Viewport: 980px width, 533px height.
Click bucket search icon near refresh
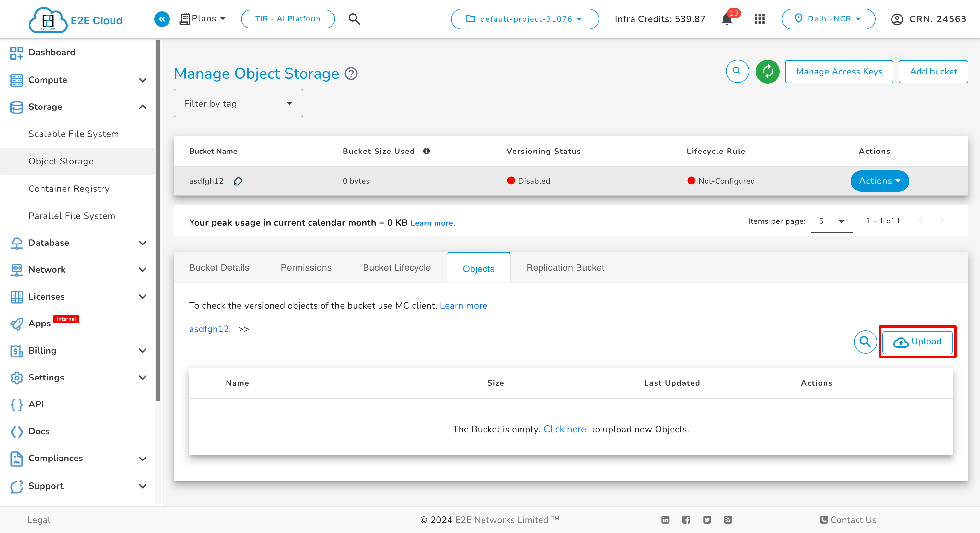coord(737,72)
